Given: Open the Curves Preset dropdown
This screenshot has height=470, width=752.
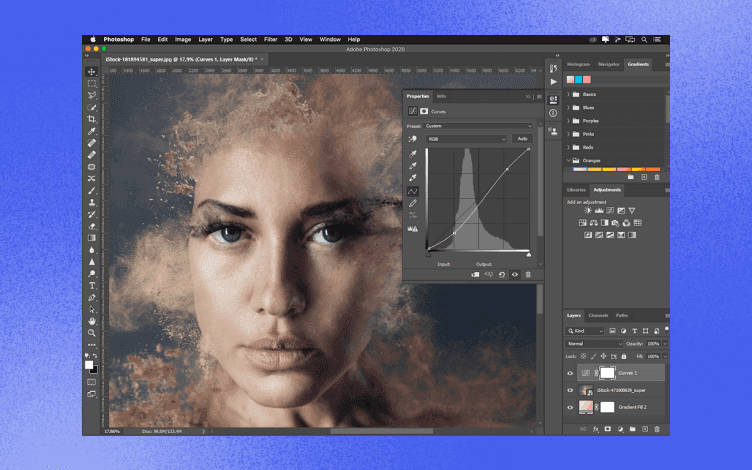Looking at the screenshot, I should (x=479, y=126).
